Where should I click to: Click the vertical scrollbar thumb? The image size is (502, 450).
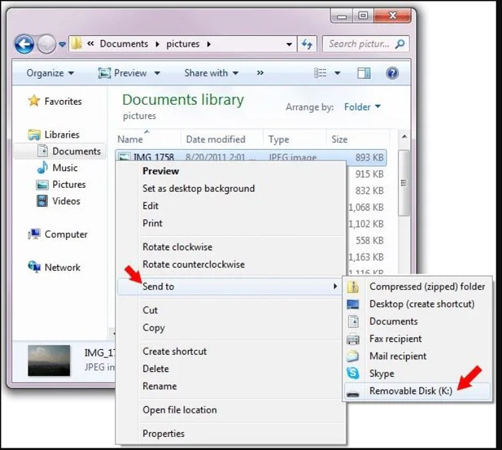pos(404,183)
